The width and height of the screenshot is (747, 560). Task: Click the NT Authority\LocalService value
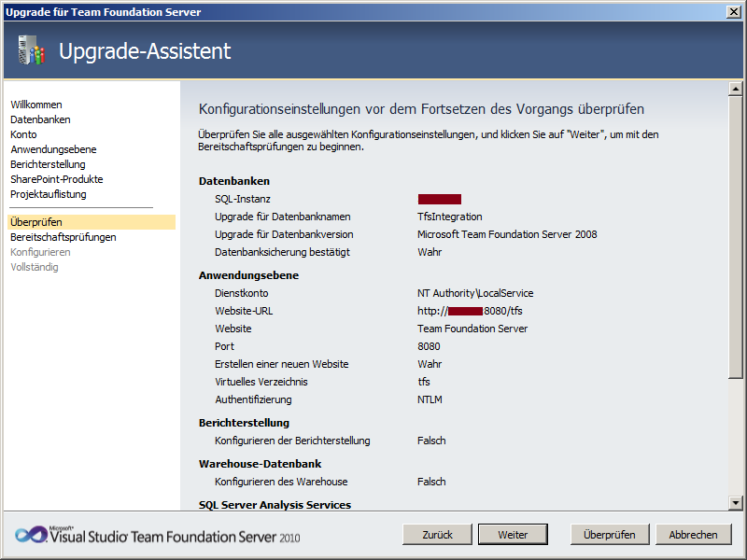[x=475, y=293]
